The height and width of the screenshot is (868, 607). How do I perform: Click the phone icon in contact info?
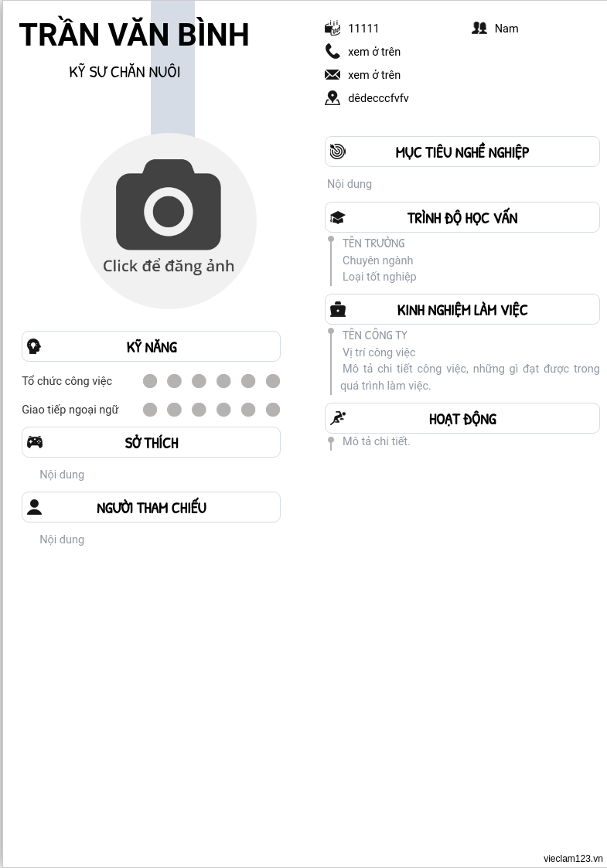[x=332, y=52]
